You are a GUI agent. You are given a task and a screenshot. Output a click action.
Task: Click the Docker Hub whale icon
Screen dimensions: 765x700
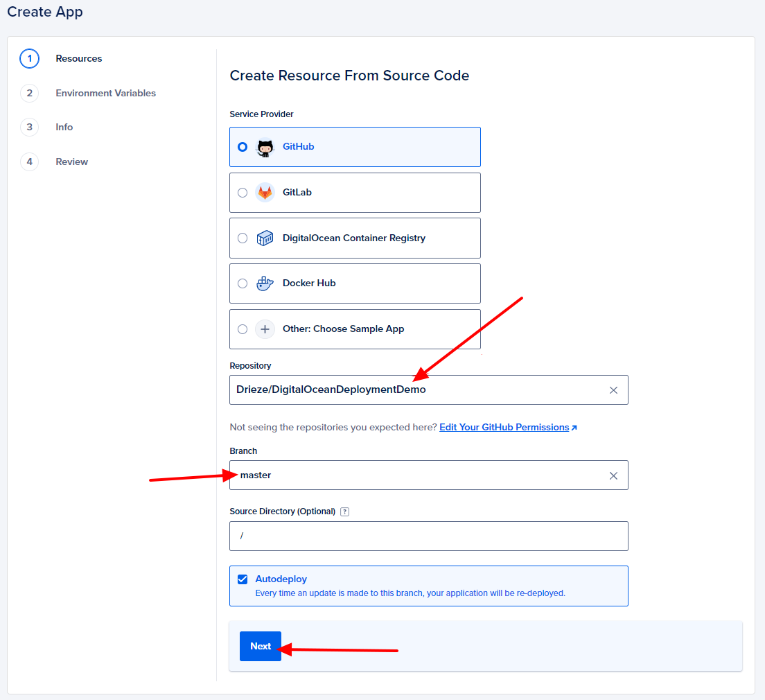click(265, 283)
